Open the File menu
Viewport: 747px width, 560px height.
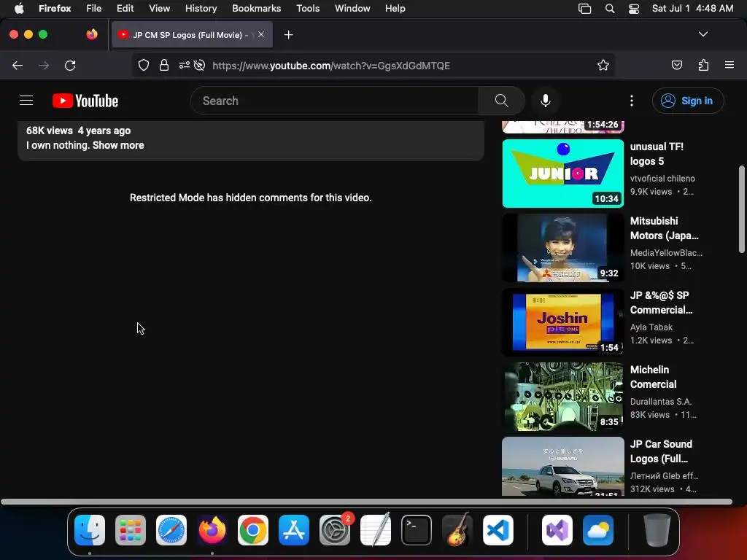94,9
